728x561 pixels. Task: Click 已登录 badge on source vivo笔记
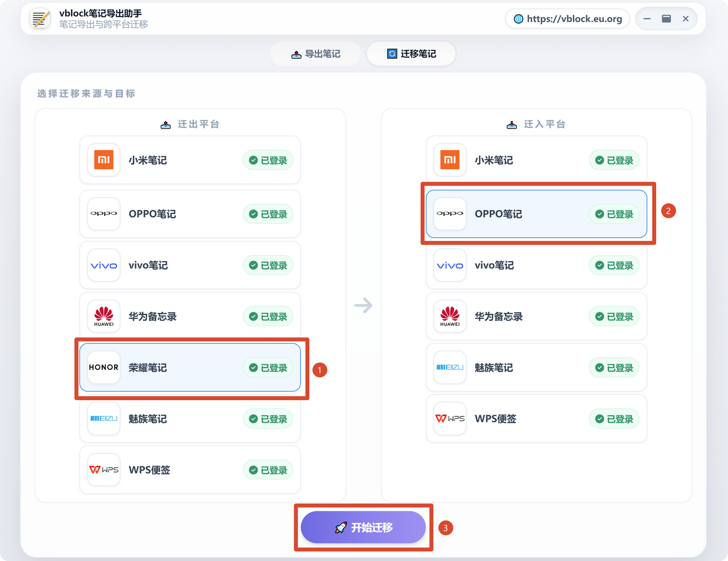tap(268, 266)
